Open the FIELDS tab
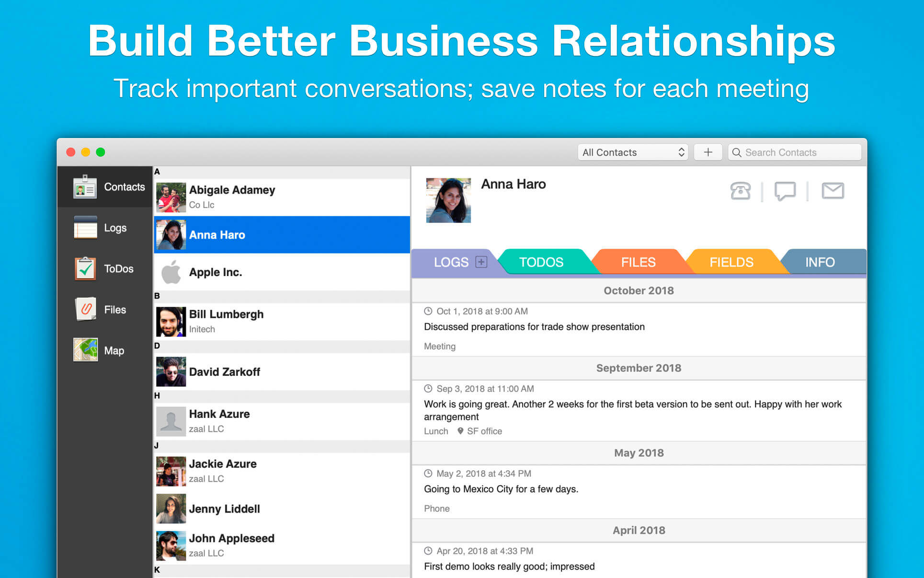This screenshot has height=578, width=924. pos(731,262)
